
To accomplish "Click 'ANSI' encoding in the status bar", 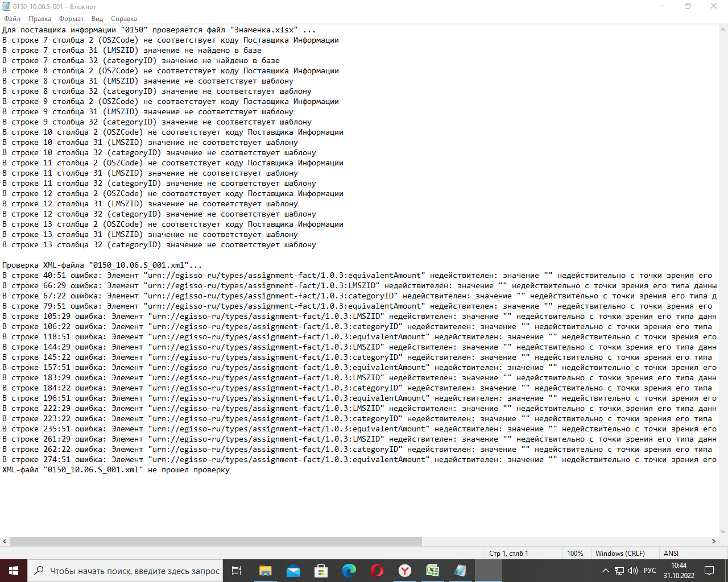I will (671, 554).
